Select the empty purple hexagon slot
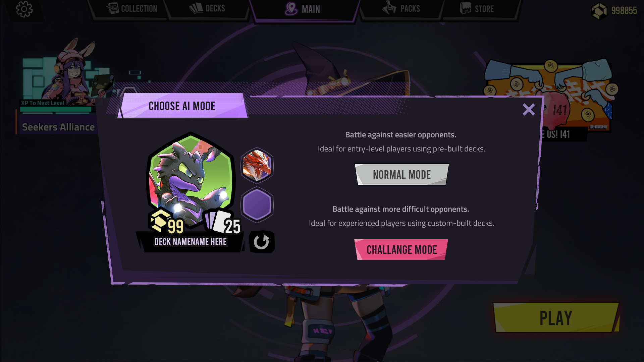Image resolution: width=644 pixels, height=362 pixels. pyautogui.click(x=257, y=205)
